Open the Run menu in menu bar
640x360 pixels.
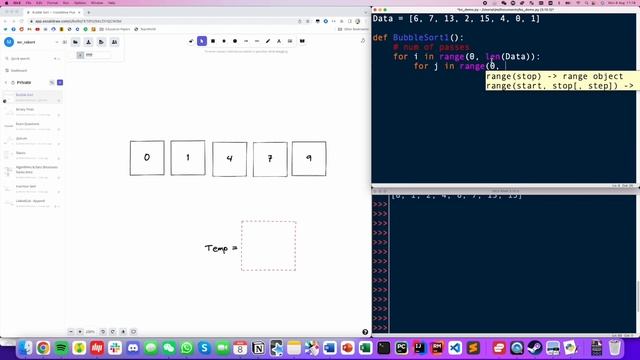(x=66, y=3)
